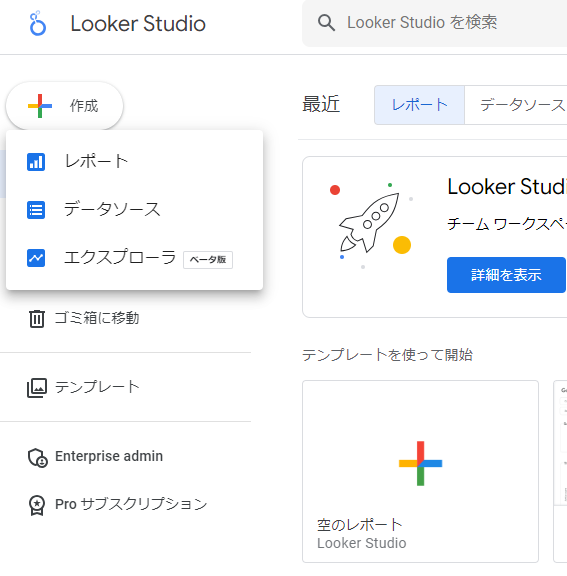
Task: Select エクスプローラ from the create menu
Action: click(134, 258)
